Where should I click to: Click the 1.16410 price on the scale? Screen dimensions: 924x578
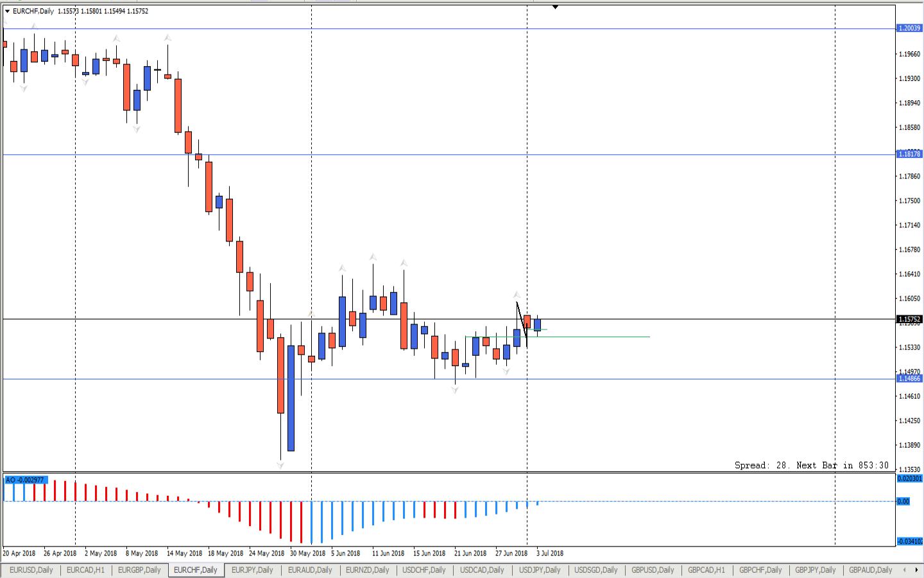tap(910, 274)
